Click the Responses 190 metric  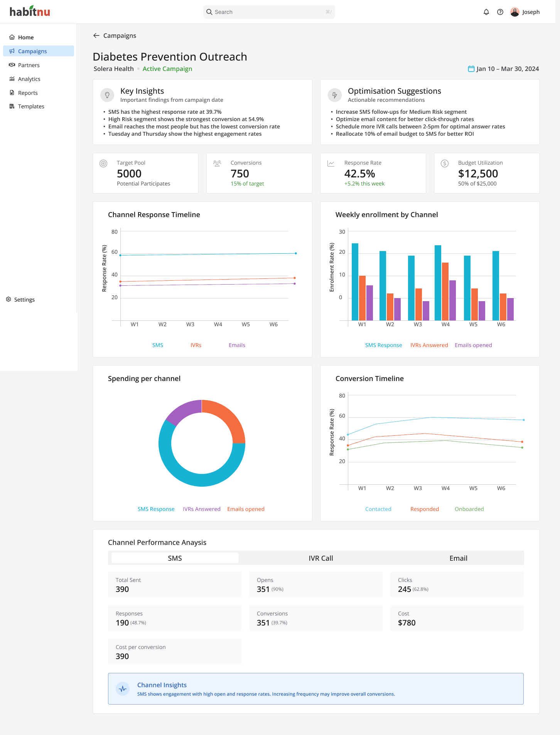175,618
